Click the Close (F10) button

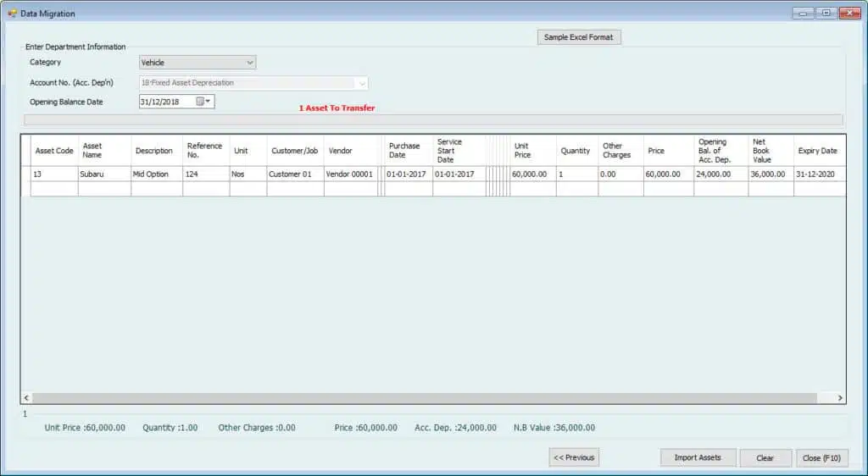821,458
